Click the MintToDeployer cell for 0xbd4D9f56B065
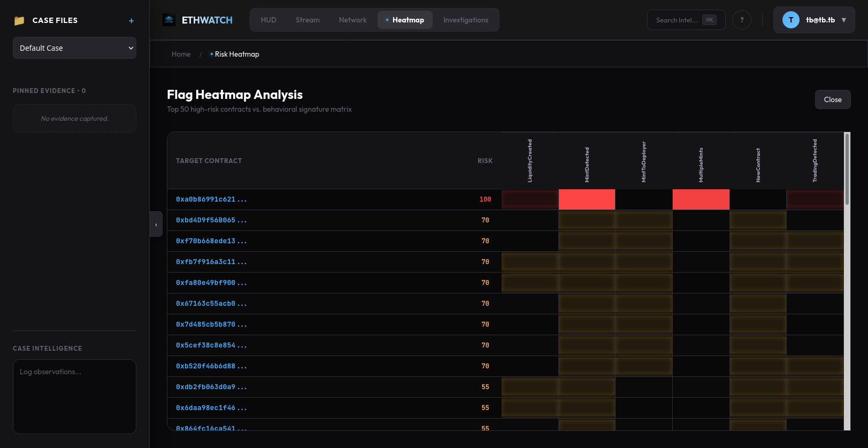This screenshot has width=868, height=448. coord(644,220)
